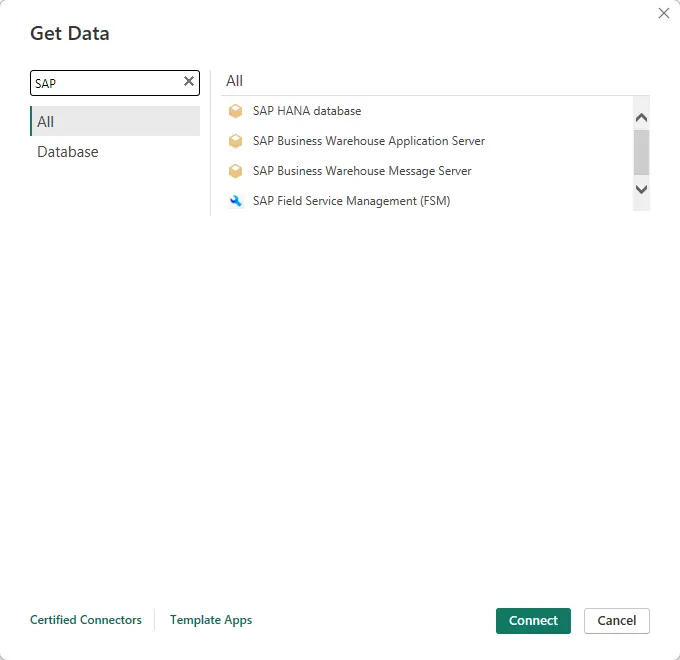Choose SAP Business Warehouse Message Server

[x=362, y=171]
